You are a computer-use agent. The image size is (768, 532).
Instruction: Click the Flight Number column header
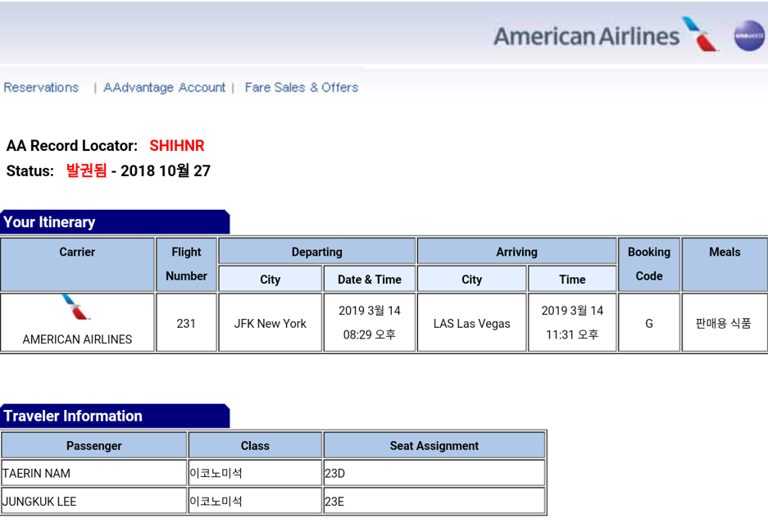click(186, 265)
